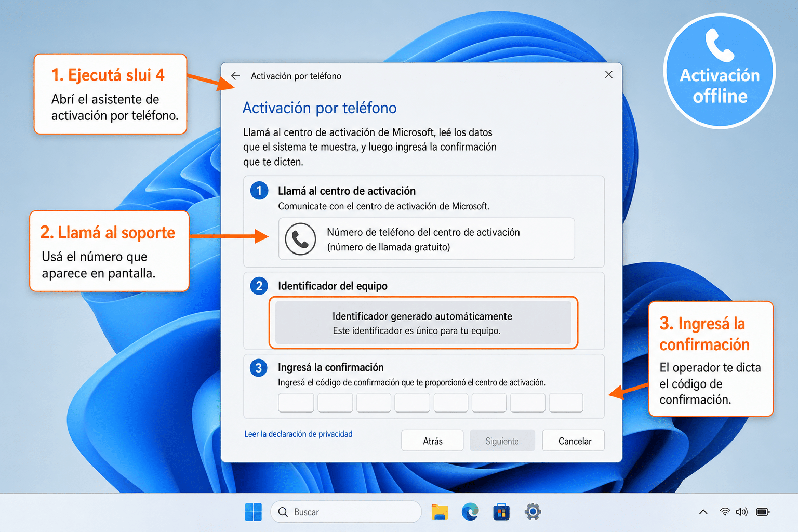Viewport: 798px width, 532px height.
Task: Click the Atrás button
Action: (432, 441)
